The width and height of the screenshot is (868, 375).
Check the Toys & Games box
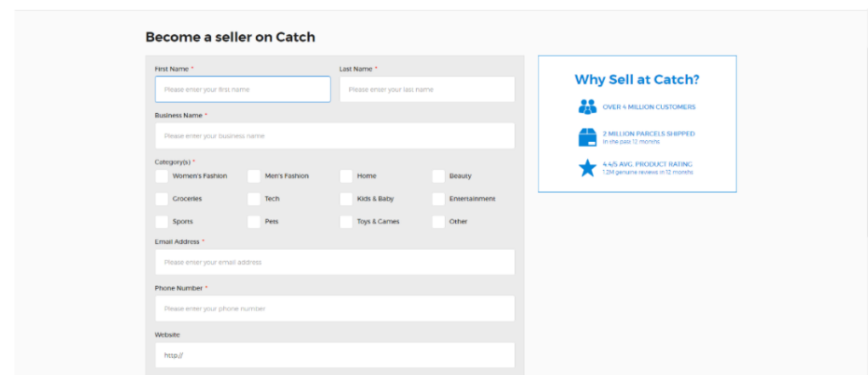(346, 222)
